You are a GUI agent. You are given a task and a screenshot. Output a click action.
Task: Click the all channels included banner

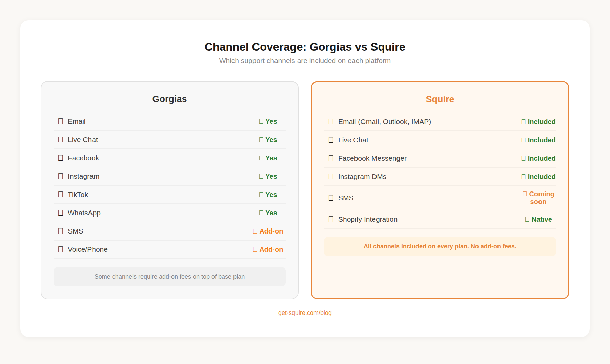(440, 246)
